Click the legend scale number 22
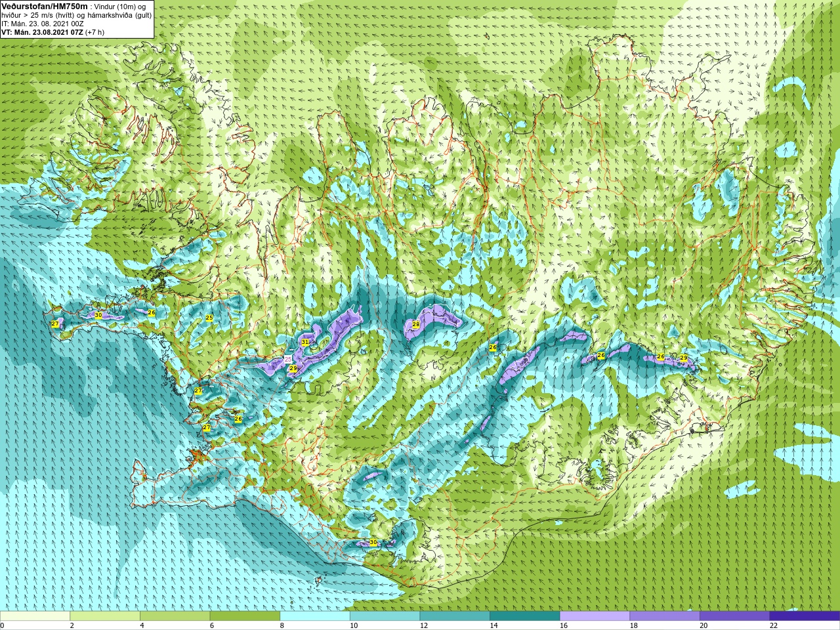Viewport: 840px width, 630px height. (x=774, y=625)
